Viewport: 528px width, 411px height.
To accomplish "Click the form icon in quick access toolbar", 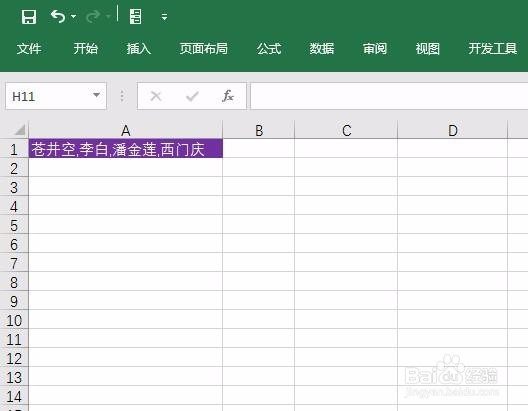I will click(135, 16).
